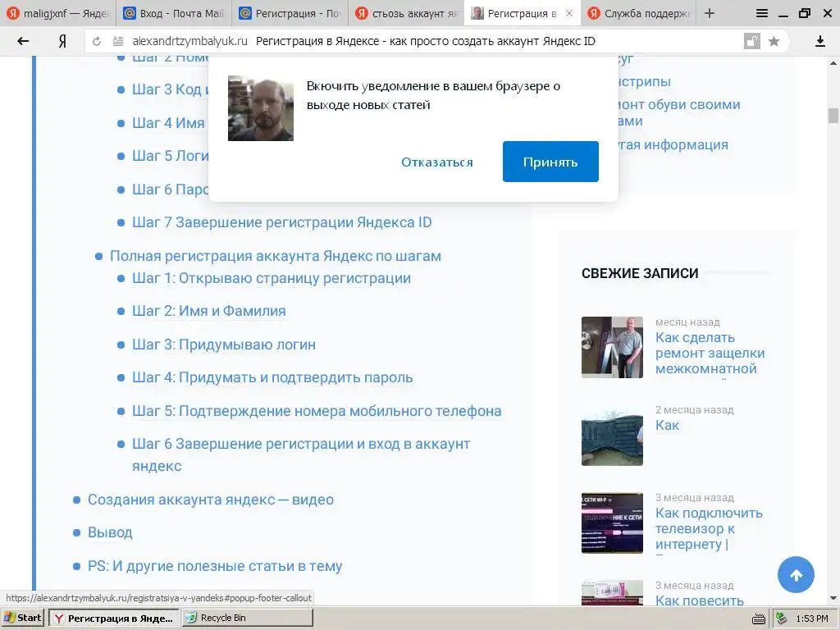
Task: Close the active Регистрация в tab
Action: click(569, 13)
